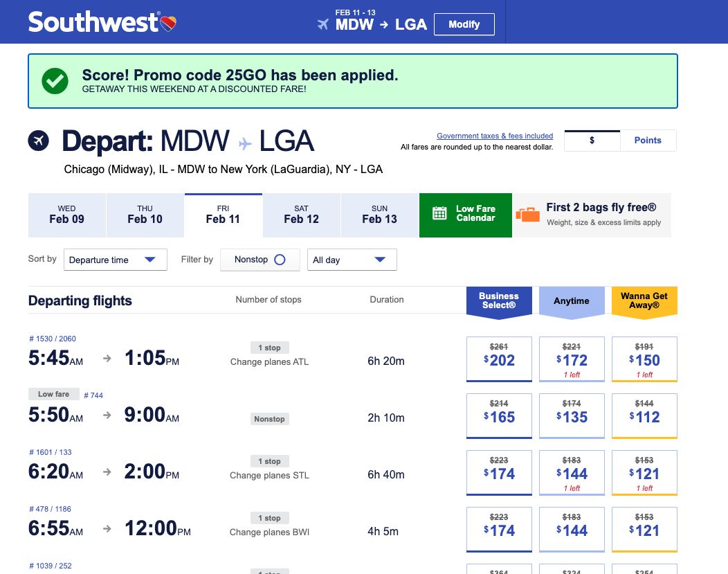Select the Thu Feb 10 date tab
This screenshot has width=728, height=574.
(145, 215)
